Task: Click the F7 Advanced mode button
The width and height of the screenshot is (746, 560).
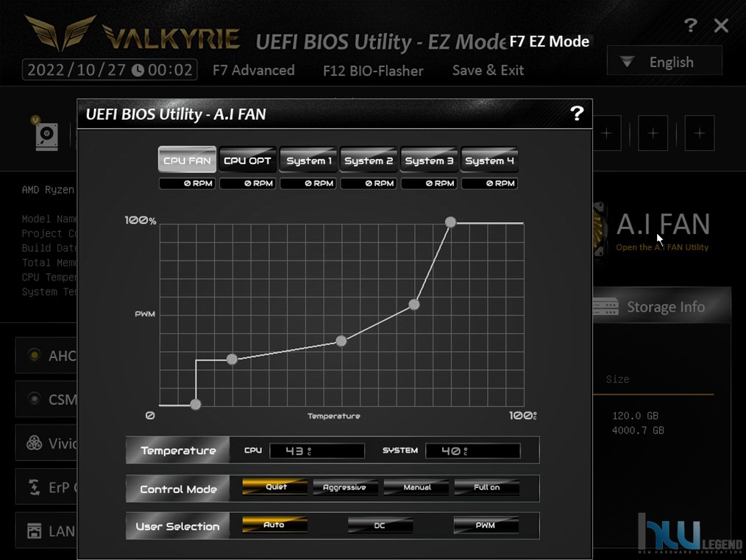Action: tap(254, 71)
